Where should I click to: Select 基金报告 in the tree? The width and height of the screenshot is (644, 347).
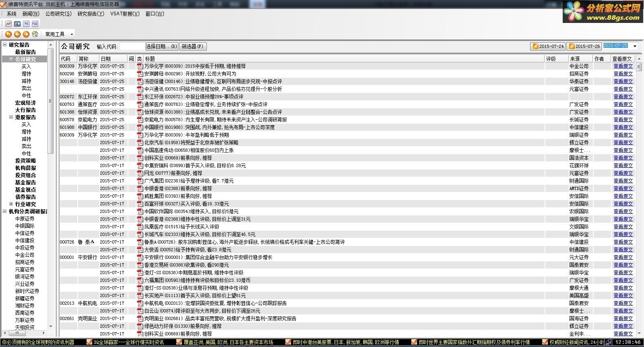(25, 182)
